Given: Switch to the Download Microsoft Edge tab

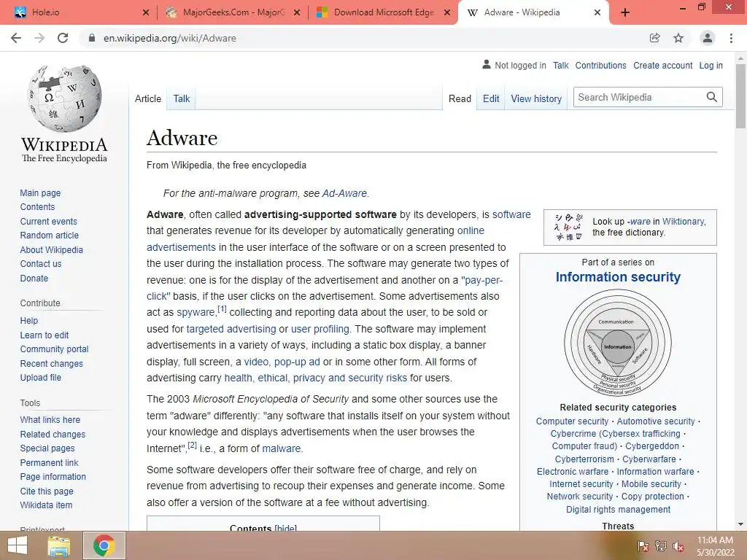Looking at the screenshot, I should pos(384,13).
